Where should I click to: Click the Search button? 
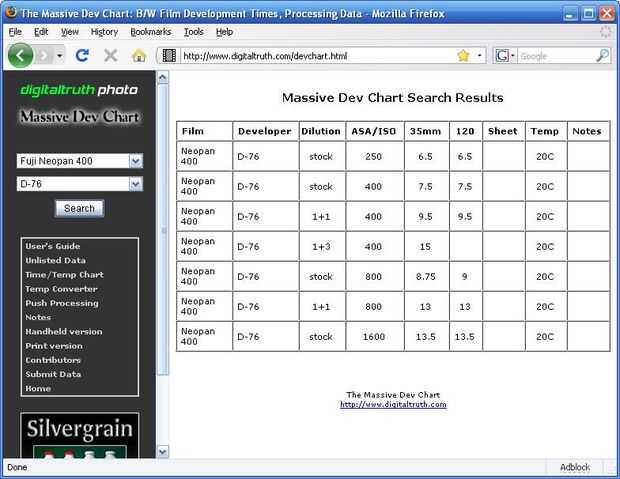tap(79, 208)
